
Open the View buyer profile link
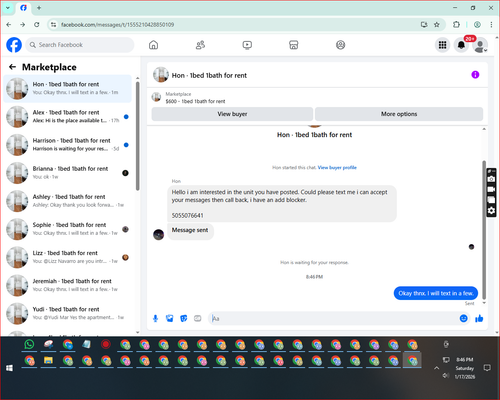click(337, 168)
